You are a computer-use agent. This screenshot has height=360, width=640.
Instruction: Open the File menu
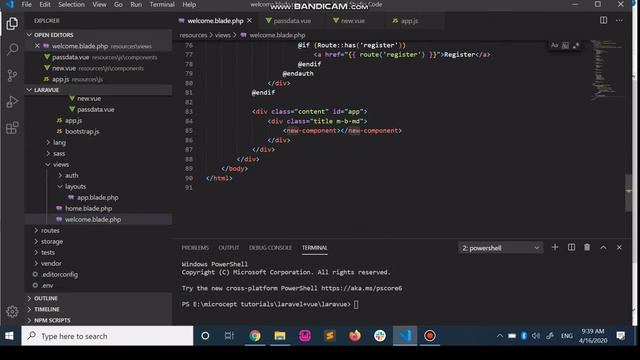pos(27,4)
